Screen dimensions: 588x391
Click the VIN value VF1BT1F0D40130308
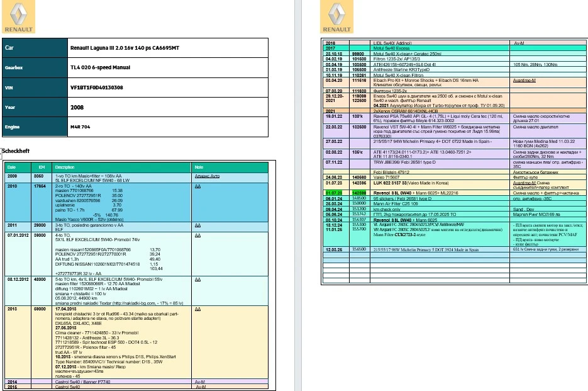pyautogui.click(x=97, y=88)
